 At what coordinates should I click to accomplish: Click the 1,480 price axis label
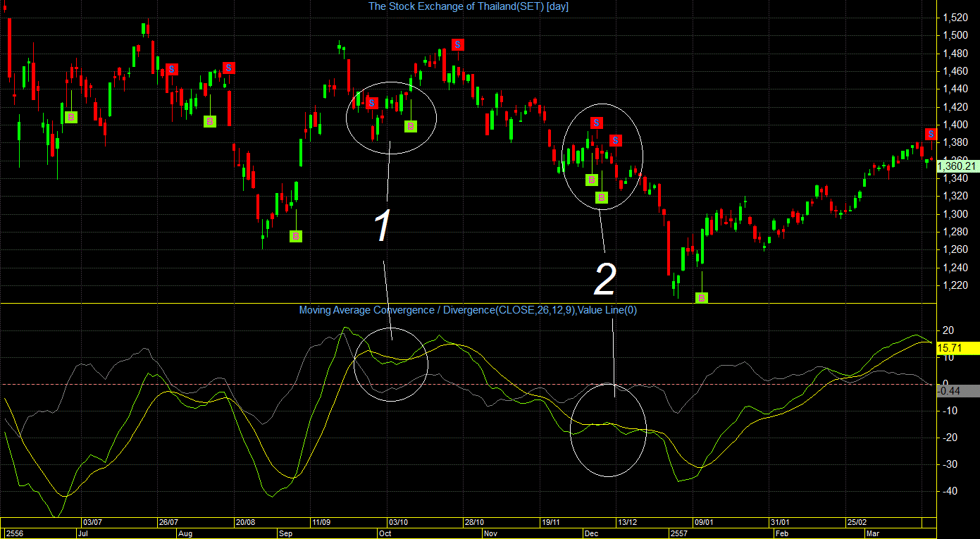click(x=955, y=54)
